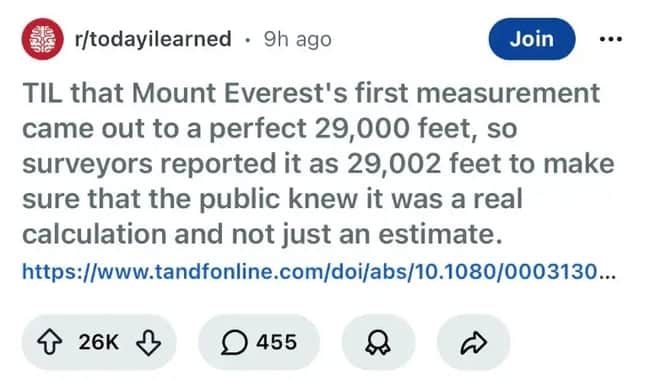The image size is (650, 381).
Task: Click the '9h ago' post timestamp
Action: coord(298,40)
